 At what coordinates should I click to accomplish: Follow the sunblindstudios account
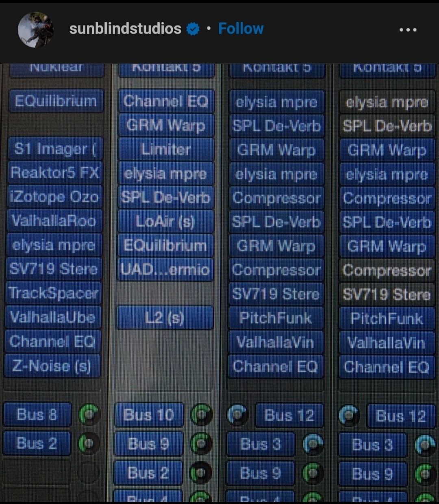click(241, 29)
